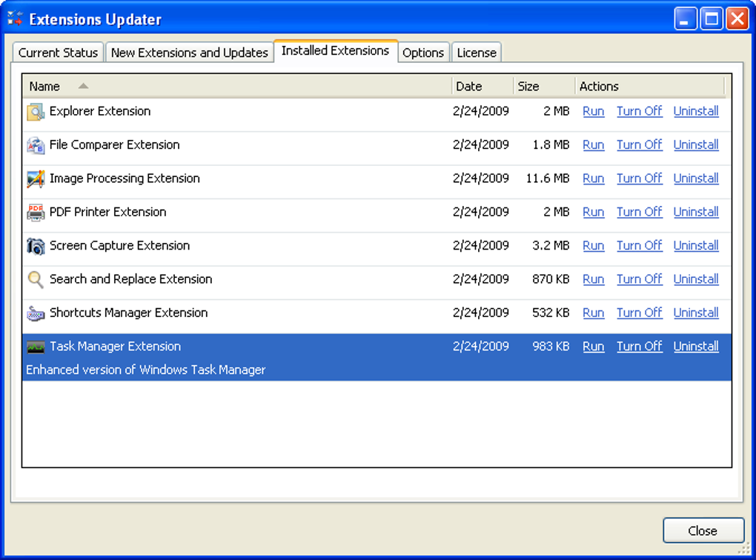The image size is (756, 560).
Task: Click the Shortcuts Manager keyboard icon
Action: (36, 313)
